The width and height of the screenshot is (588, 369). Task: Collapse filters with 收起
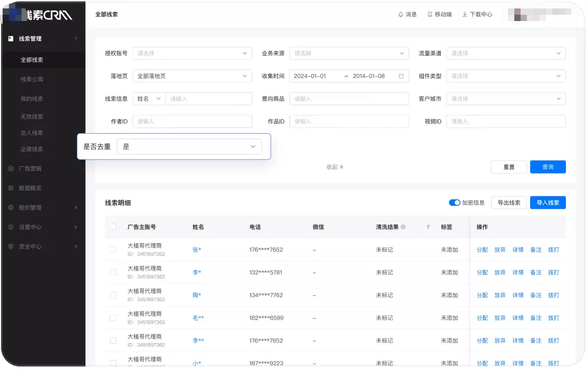[334, 167]
